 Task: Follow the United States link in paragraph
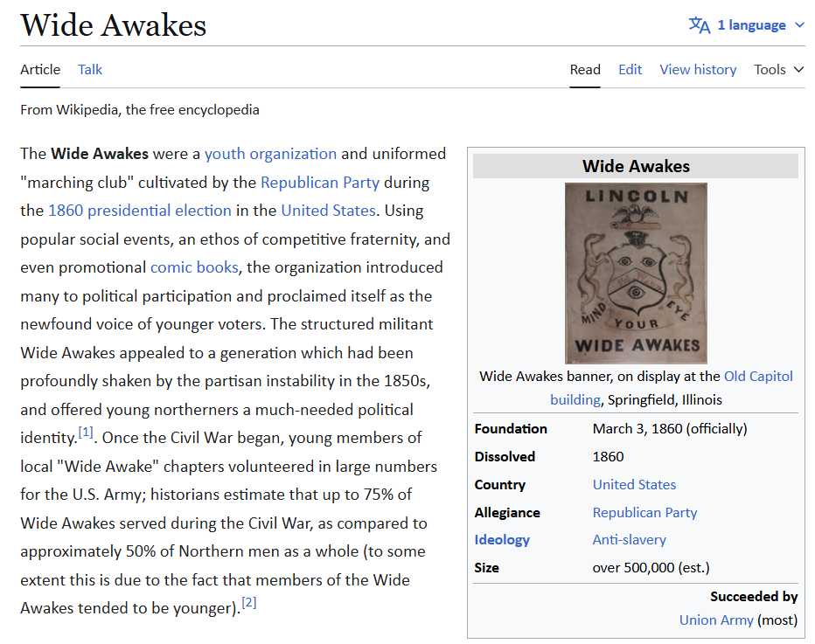point(328,211)
